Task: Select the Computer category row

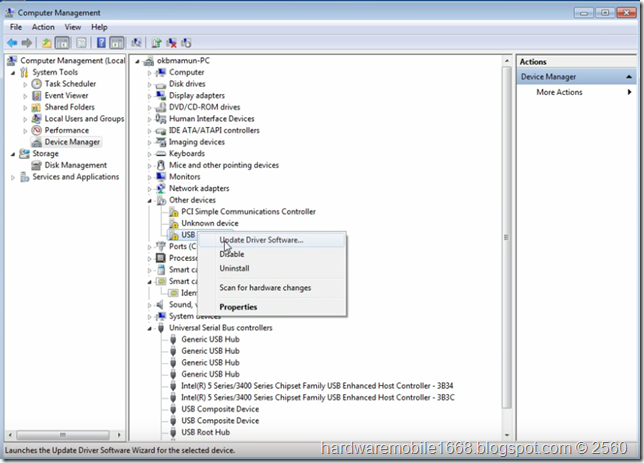Action: [x=186, y=72]
